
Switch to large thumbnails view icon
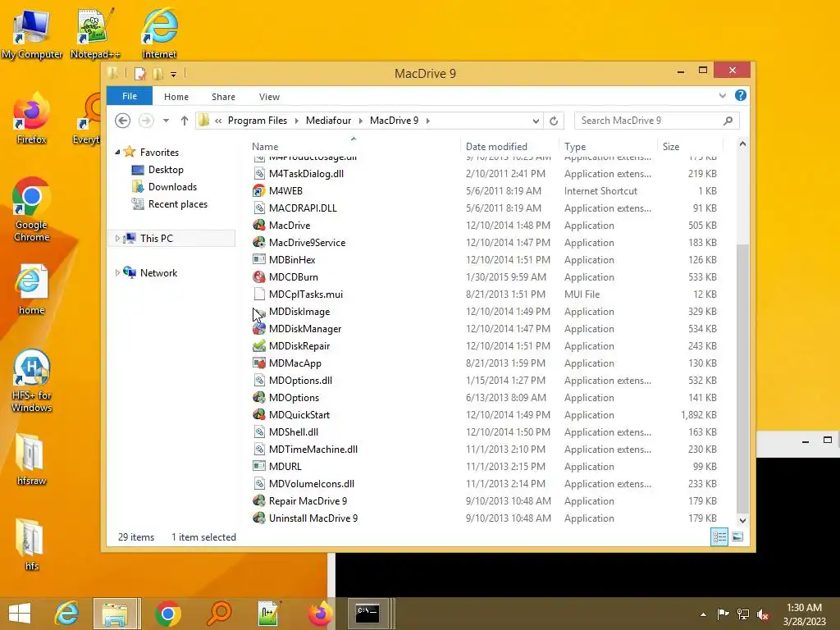[x=737, y=536]
